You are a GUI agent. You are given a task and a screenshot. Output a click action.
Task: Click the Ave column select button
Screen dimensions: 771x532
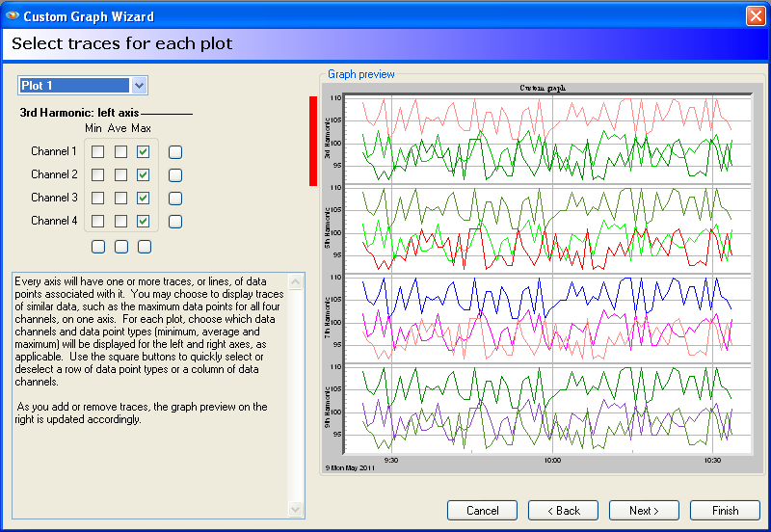pos(121,247)
